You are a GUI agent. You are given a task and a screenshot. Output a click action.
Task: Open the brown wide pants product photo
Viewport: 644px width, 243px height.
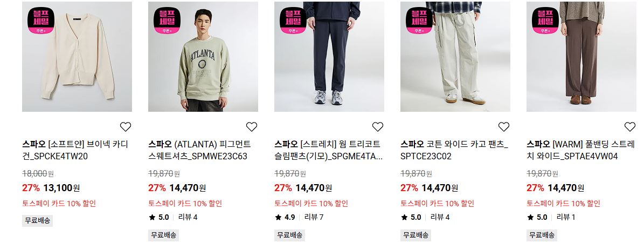pos(581,56)
